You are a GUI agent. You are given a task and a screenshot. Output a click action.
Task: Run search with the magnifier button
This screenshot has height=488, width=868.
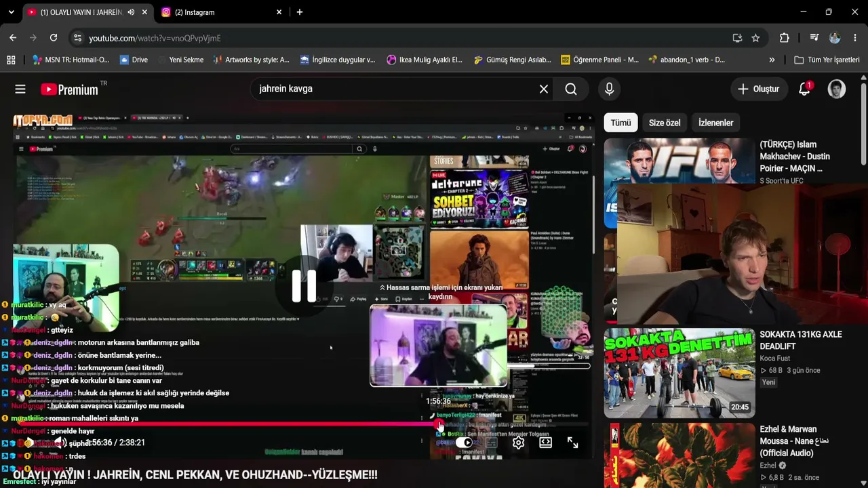point(571,89)
